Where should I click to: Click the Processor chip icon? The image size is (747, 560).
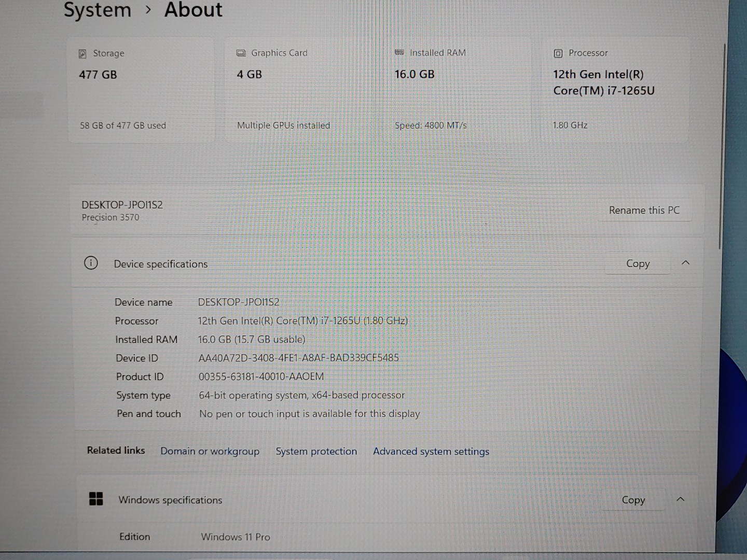pos(558,53)
